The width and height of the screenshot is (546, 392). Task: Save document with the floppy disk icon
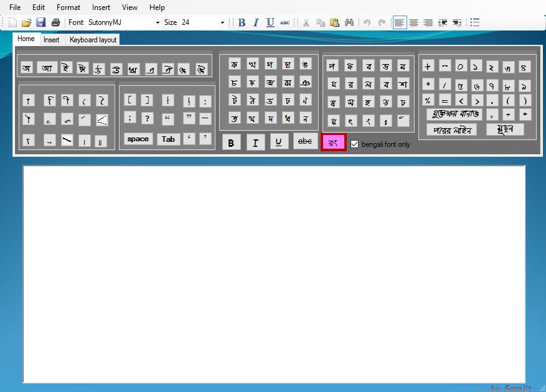click(40, 22)
